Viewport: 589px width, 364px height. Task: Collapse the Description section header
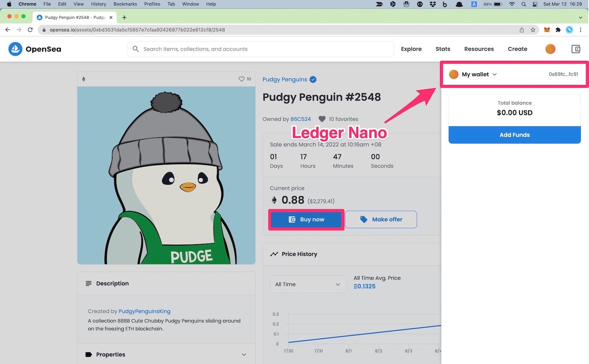click(x=166, y=284)
